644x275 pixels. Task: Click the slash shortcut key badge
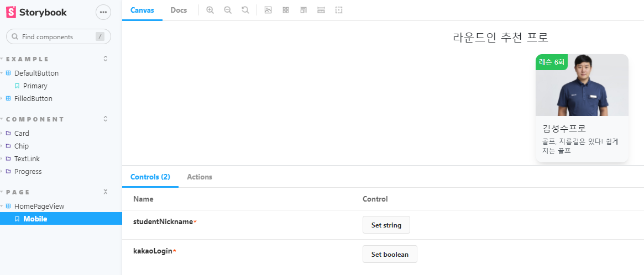coord(100,36)
